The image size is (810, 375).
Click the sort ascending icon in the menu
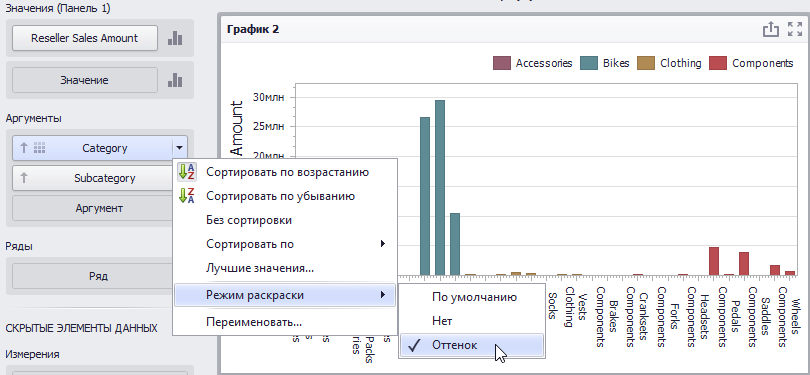tap(186, 172)
